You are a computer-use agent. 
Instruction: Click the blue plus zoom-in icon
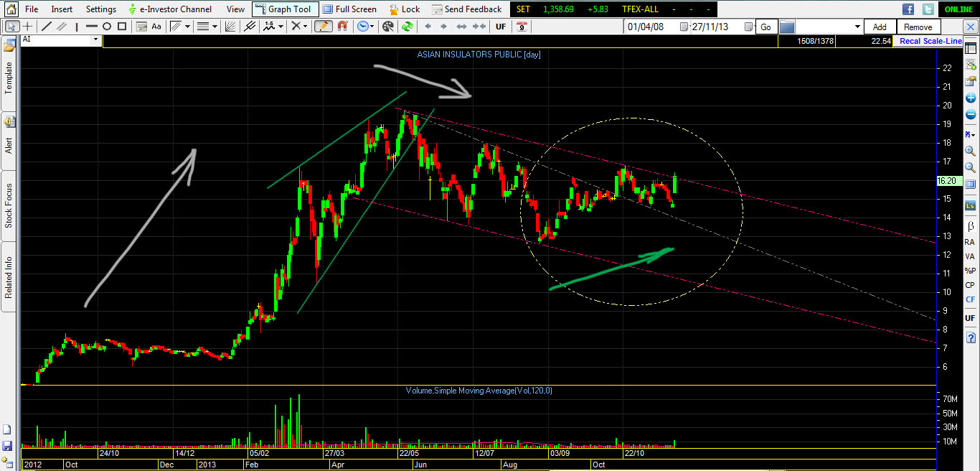(970, 98)
